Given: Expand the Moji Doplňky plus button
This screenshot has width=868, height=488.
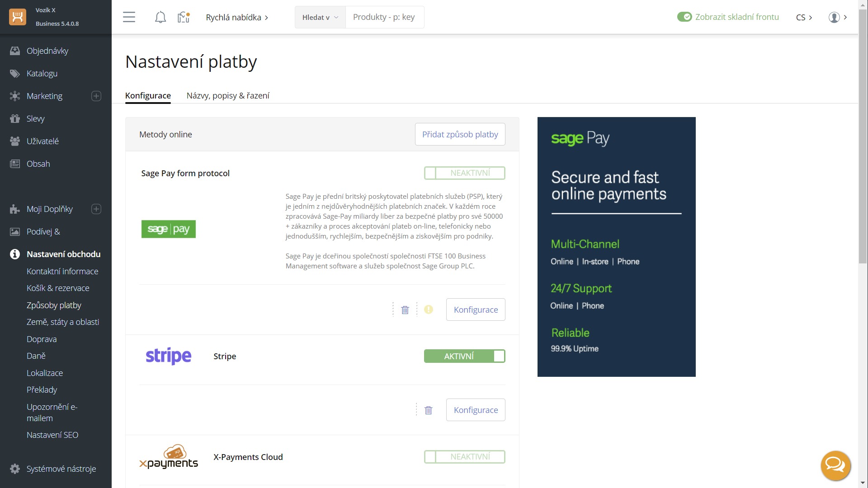Looking at the screenshot, I should coord(96,209).
